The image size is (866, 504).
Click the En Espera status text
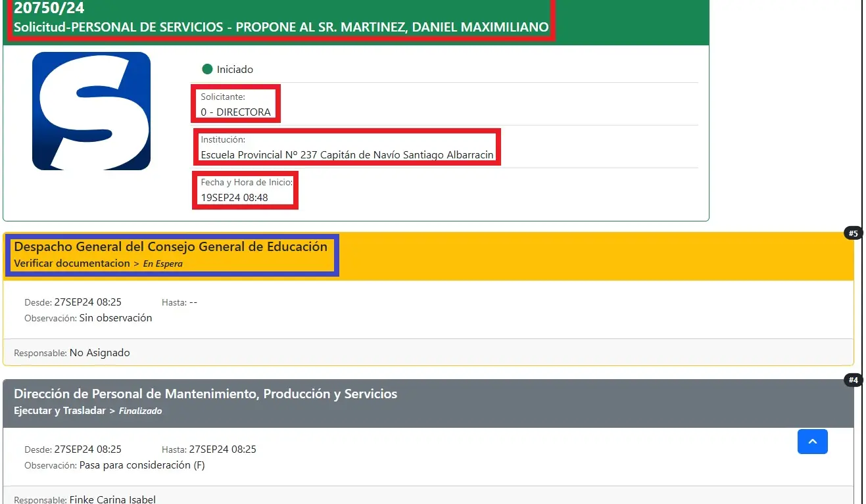(x=162, y=264)
